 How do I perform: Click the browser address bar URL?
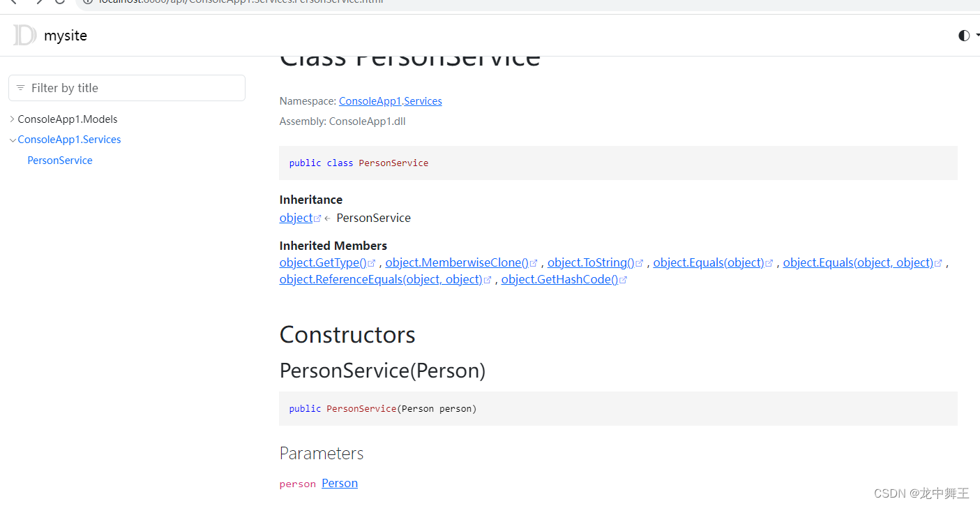tap(240, 2)
